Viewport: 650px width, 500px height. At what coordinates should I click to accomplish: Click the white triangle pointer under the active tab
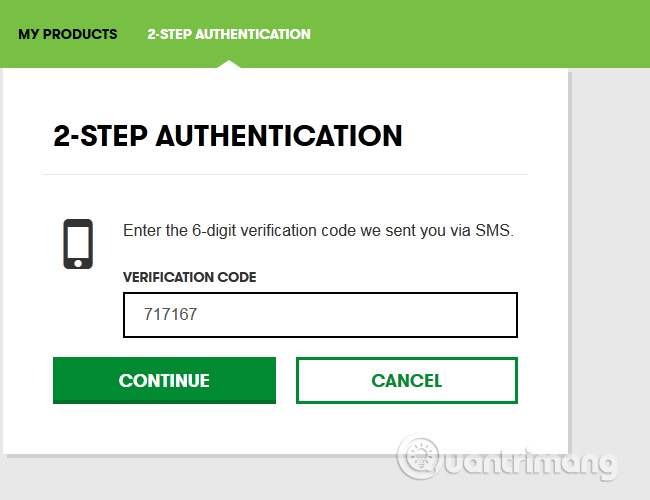229,64
